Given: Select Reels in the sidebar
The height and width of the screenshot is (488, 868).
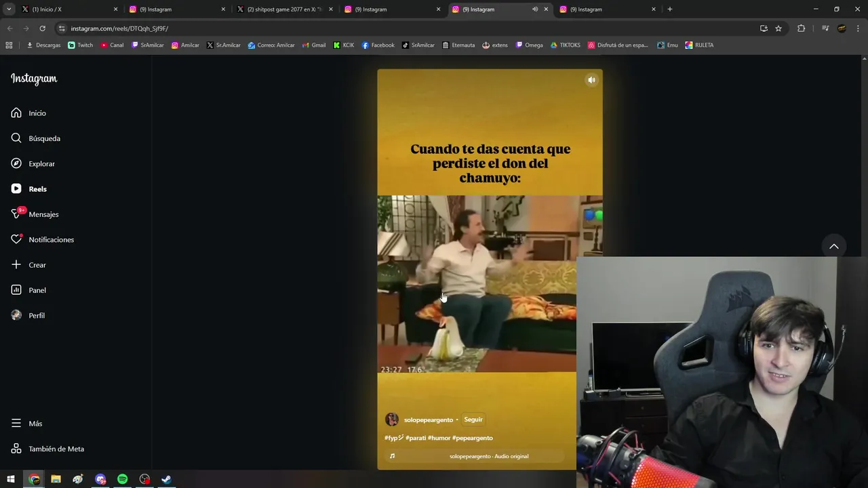Looking at the screenshot, I should tap(29, 189).
